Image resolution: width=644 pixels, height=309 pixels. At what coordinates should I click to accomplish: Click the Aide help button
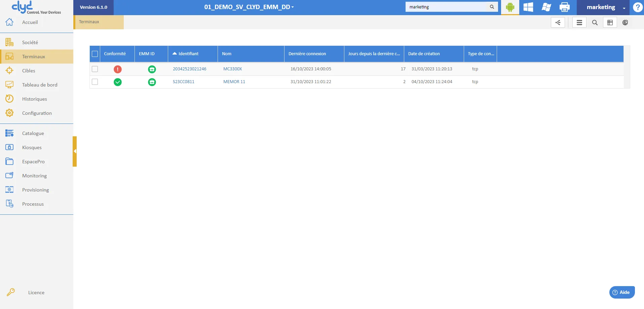pyautogui.click(x=622, y=292)
